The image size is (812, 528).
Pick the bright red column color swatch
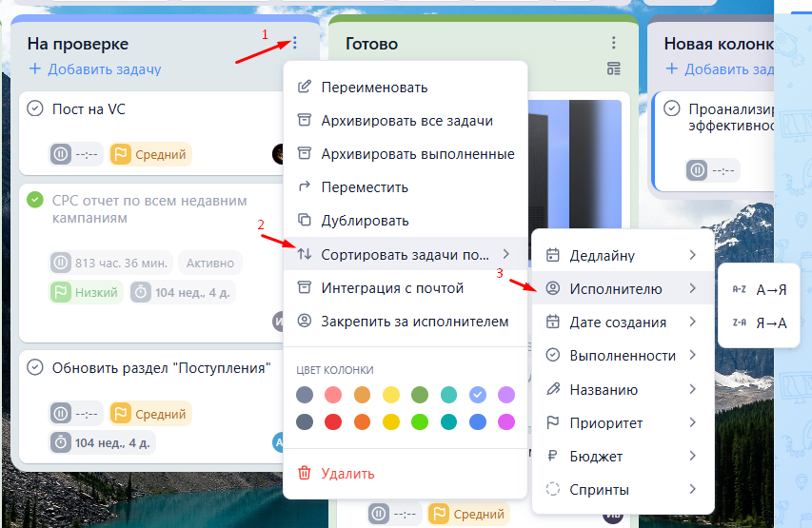[333, 421]
